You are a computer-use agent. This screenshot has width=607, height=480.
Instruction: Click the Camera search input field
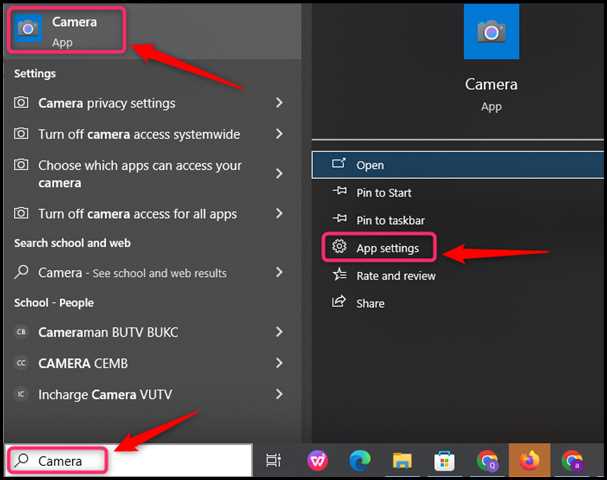click(x=129, y=460)
